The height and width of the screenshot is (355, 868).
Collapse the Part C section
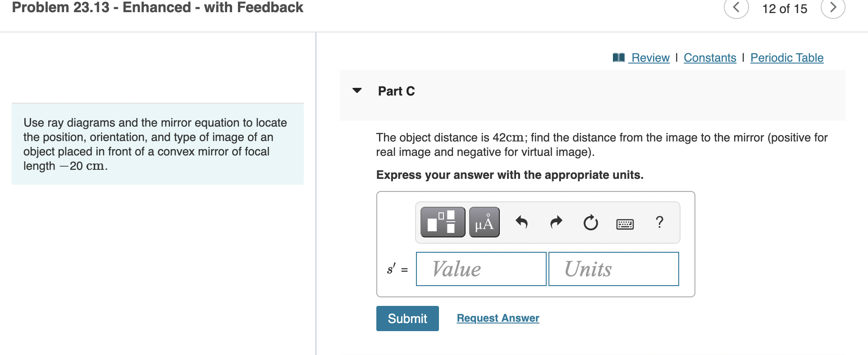tap(356, 91)
